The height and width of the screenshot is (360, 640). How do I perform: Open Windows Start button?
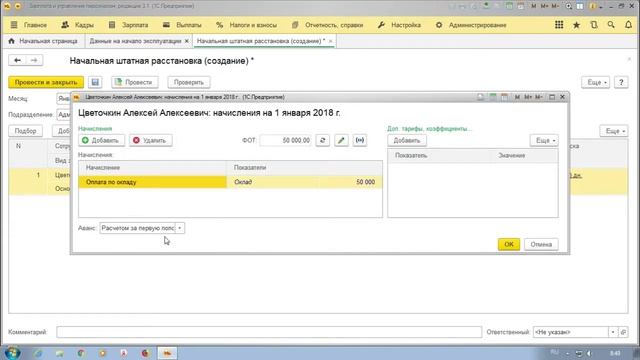pyautogui.click(x=13, y=352)
